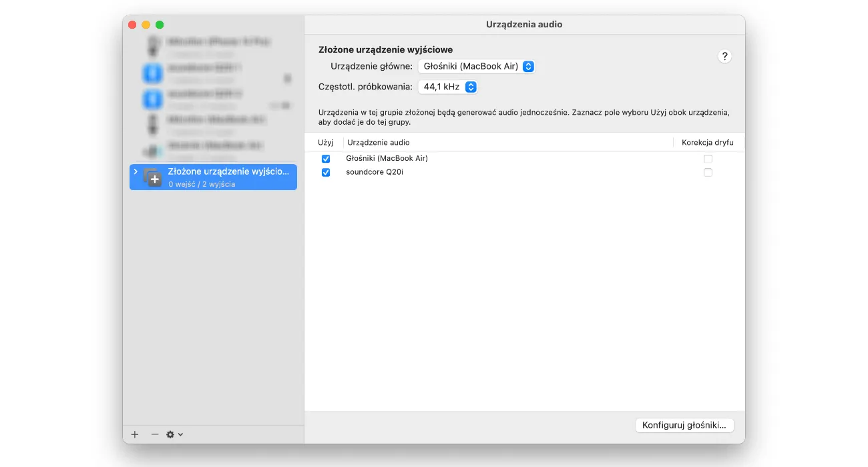The width and height of the screenshot is (868, 467).
Task: Select the Złożone urządzenie wyjścio... sidebar name
Action: click(229, 171)
